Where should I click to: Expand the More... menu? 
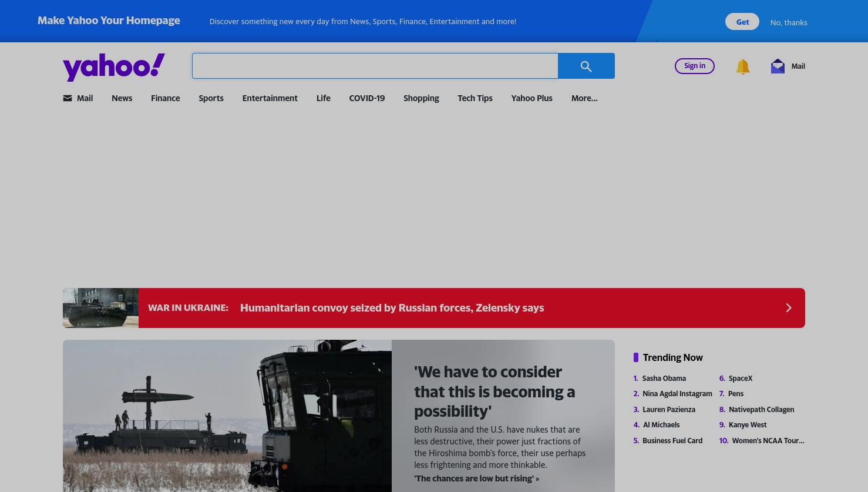point(584,98)
